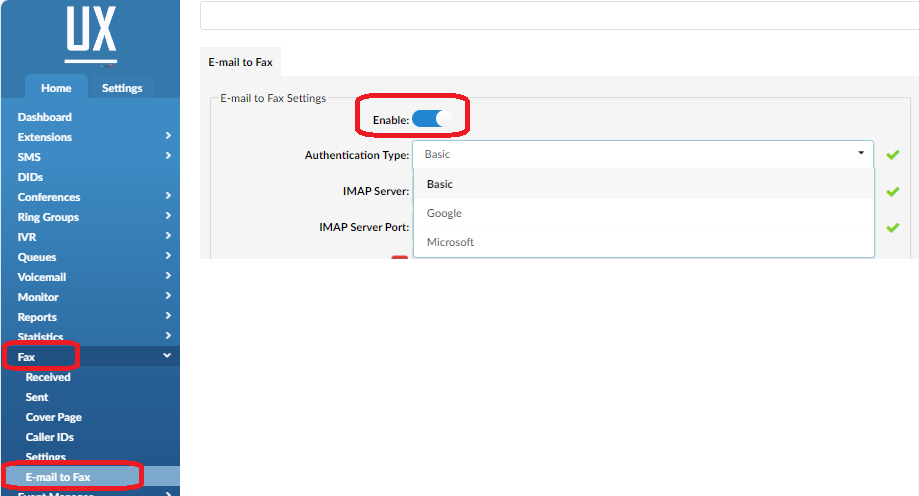
Task: Expand the Statistics submenu arrow
Action: coord(168,335)
